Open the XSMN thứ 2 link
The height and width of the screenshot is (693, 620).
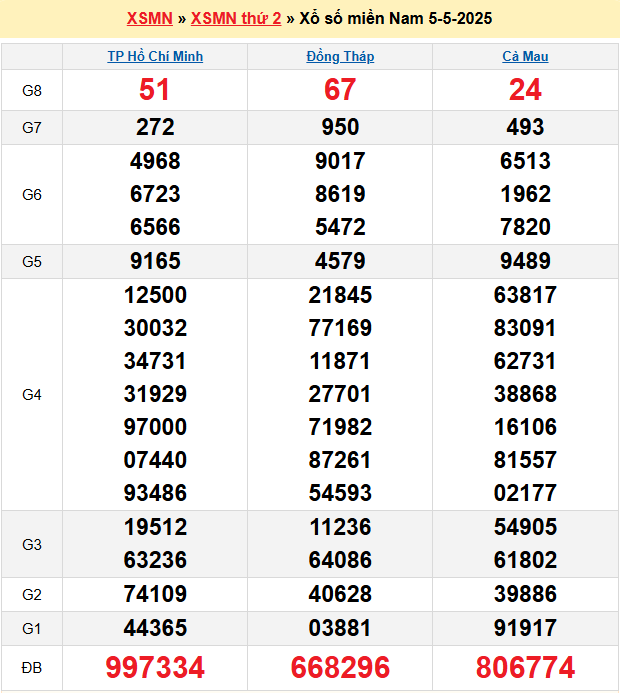click(x=236, y=19)
